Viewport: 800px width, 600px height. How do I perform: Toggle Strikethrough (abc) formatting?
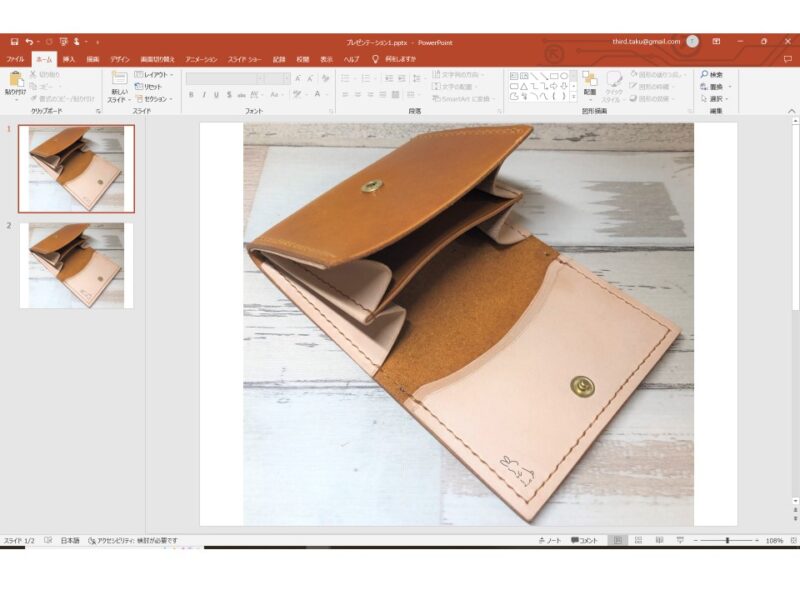coord(241,95)
